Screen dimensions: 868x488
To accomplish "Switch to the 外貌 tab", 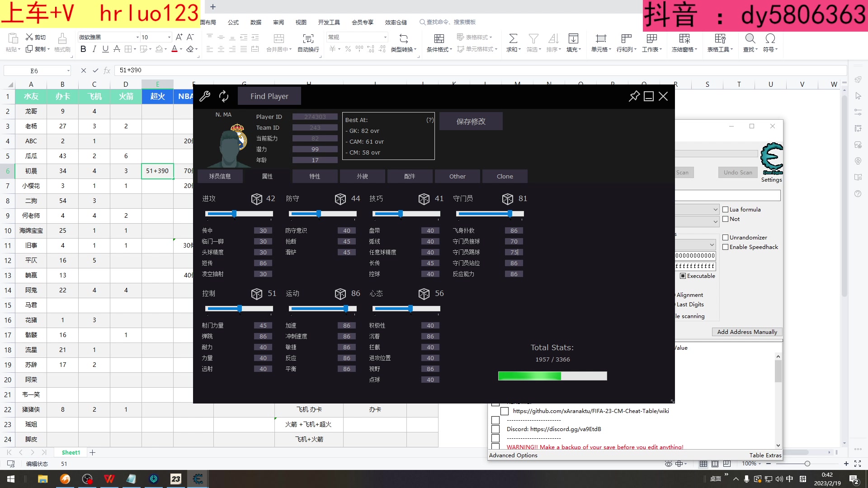I will click(362, 176).
